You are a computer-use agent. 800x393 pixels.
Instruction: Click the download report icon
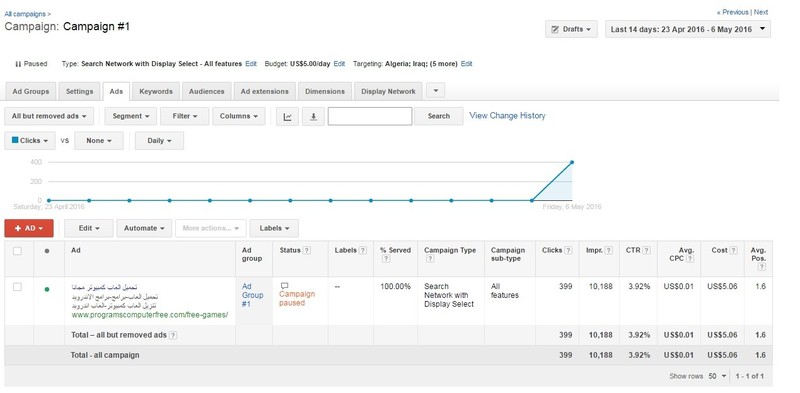(313, 116)
